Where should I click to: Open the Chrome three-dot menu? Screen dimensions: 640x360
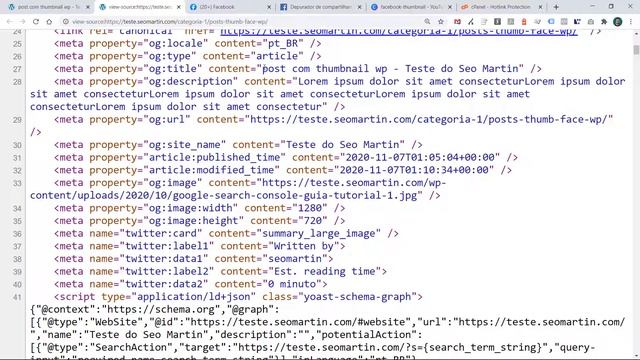tap(631, 22)
